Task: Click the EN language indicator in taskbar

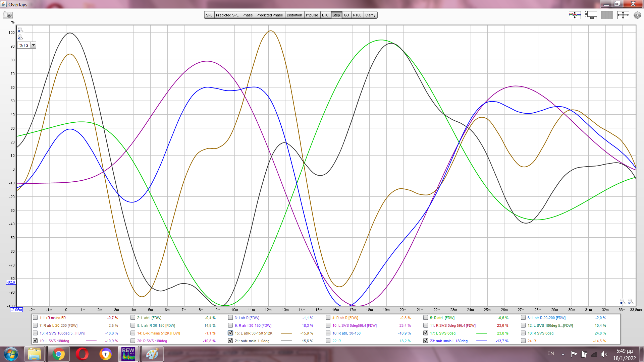Action: pos(550,354)
